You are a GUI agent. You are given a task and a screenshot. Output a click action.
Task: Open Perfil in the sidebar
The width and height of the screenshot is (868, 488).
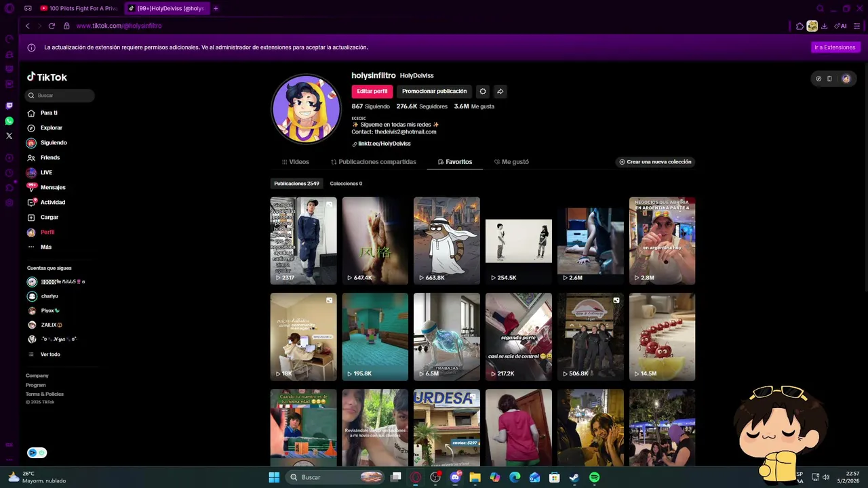pyautogui.click(x=47, y=232)
